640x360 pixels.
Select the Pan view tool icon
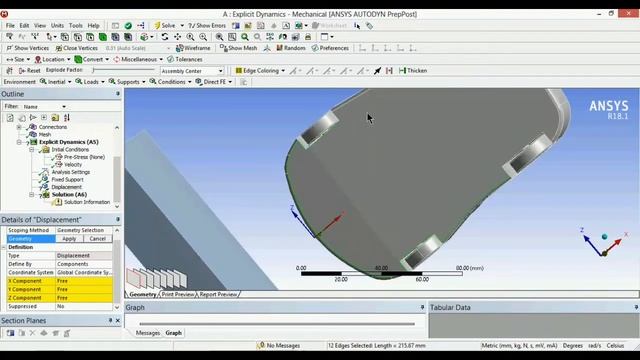(178, 37)
